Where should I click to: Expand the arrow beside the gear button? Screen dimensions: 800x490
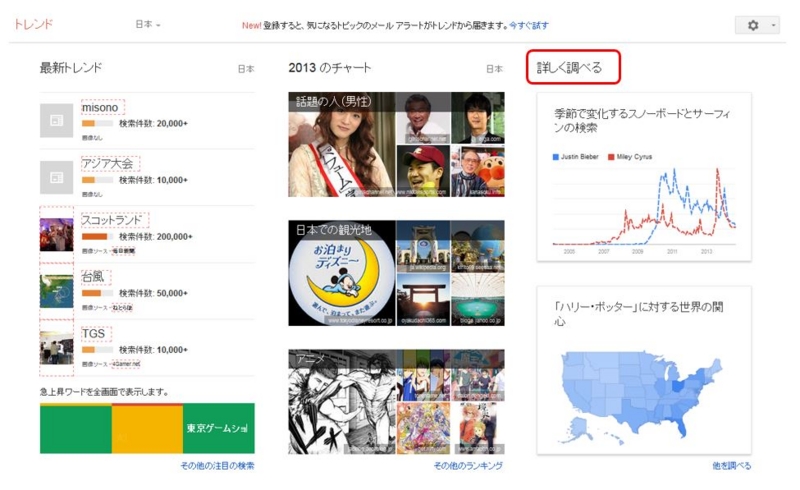(773, 25)
